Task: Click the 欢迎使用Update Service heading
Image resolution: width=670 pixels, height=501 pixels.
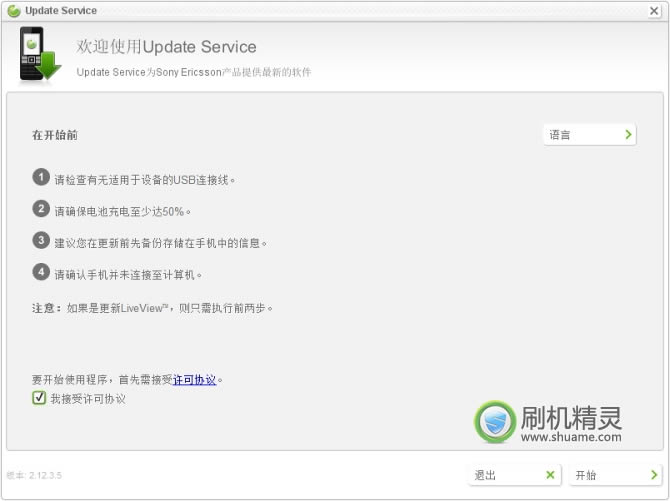Action: 167,47
